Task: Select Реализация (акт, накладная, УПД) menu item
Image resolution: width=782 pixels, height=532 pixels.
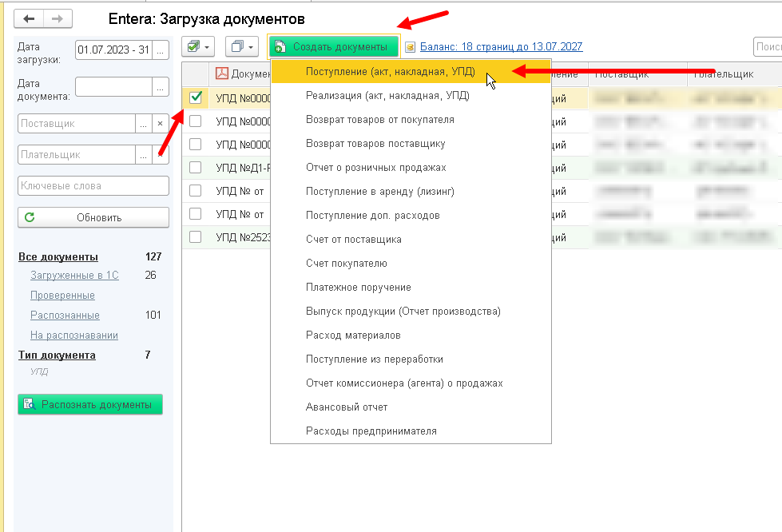Action: tap(411, 96)
